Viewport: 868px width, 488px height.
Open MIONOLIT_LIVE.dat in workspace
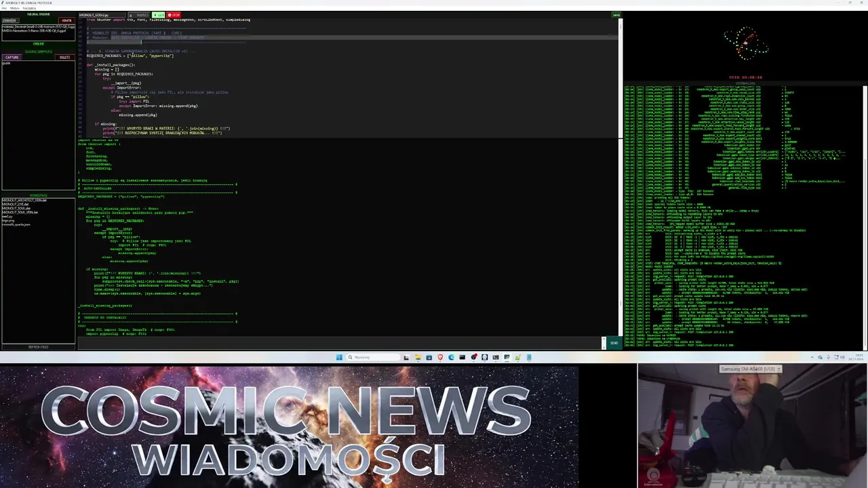16,205
